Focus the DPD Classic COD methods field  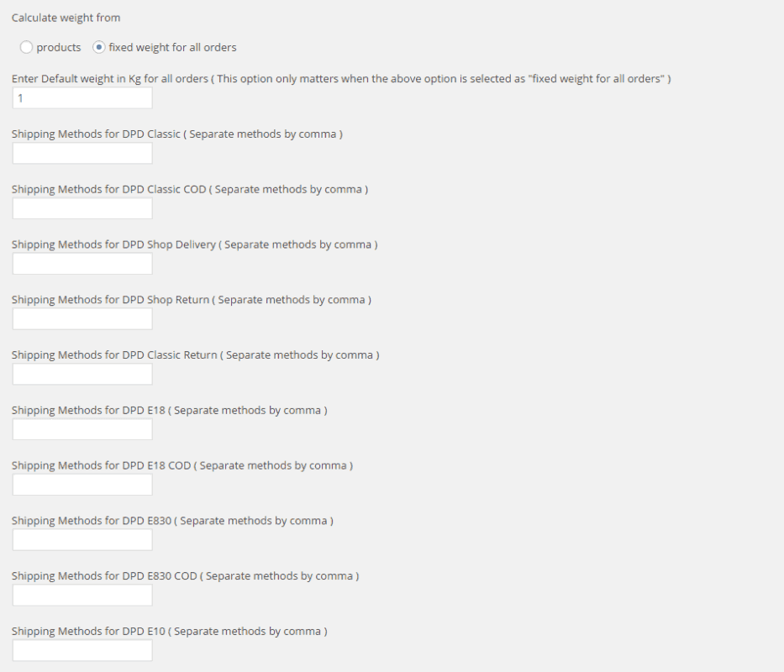[x=82, y=208]
